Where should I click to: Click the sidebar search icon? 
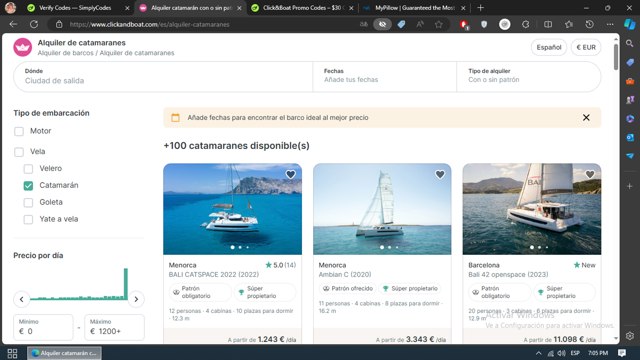(630, 43)
